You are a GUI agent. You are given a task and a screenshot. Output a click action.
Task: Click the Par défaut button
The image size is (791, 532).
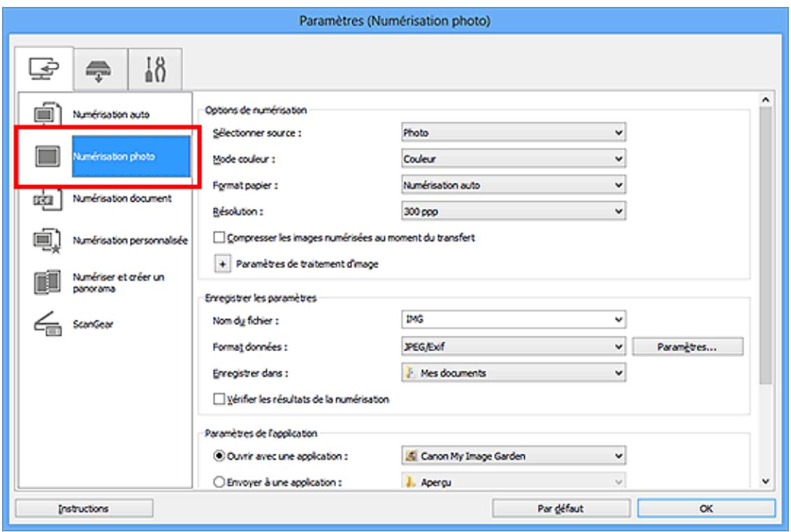point(560,508)
